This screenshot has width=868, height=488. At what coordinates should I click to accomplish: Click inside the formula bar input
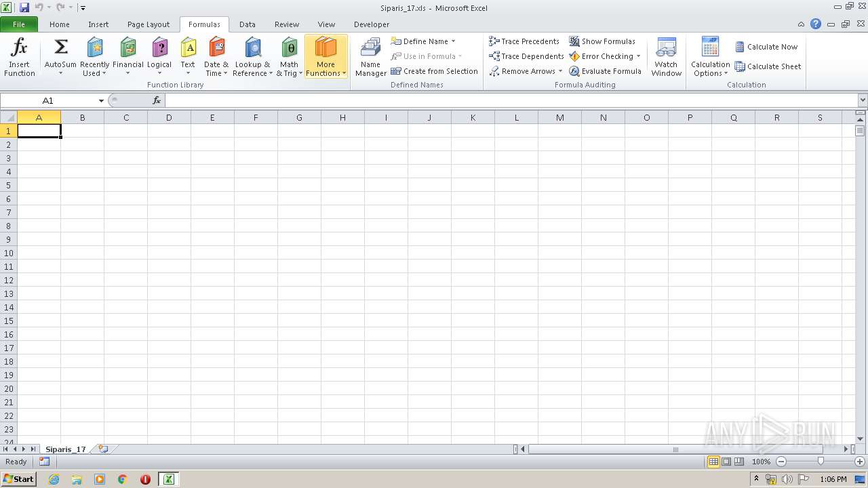[511, 100]
